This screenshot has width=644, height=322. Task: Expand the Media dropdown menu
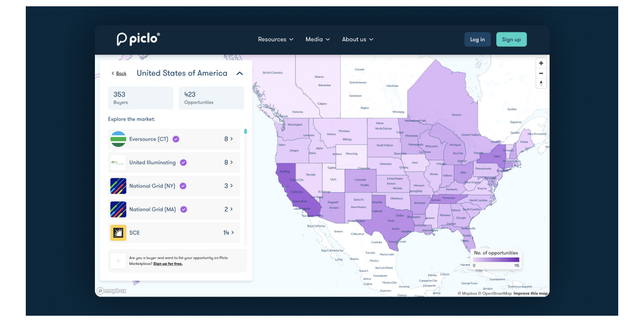(318, 40)
